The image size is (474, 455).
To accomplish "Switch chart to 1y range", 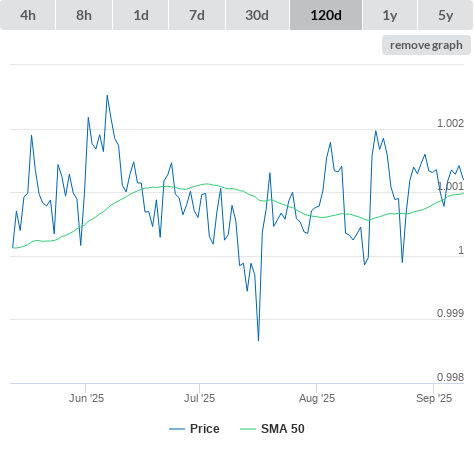I will 390,15.
